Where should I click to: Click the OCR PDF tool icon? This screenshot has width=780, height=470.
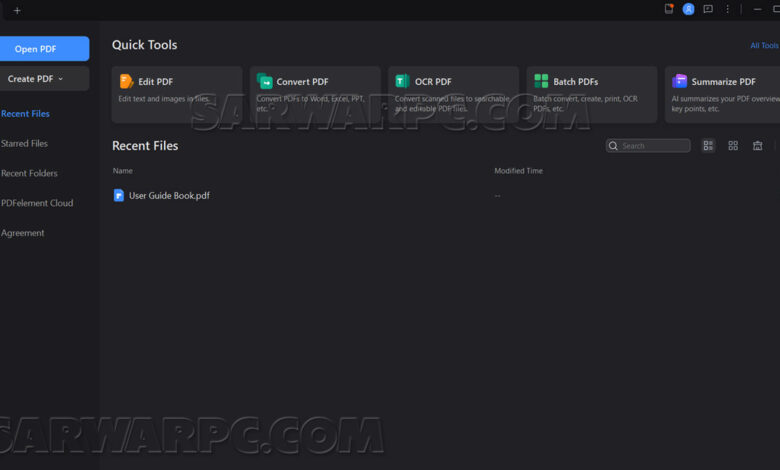[402, 81]
